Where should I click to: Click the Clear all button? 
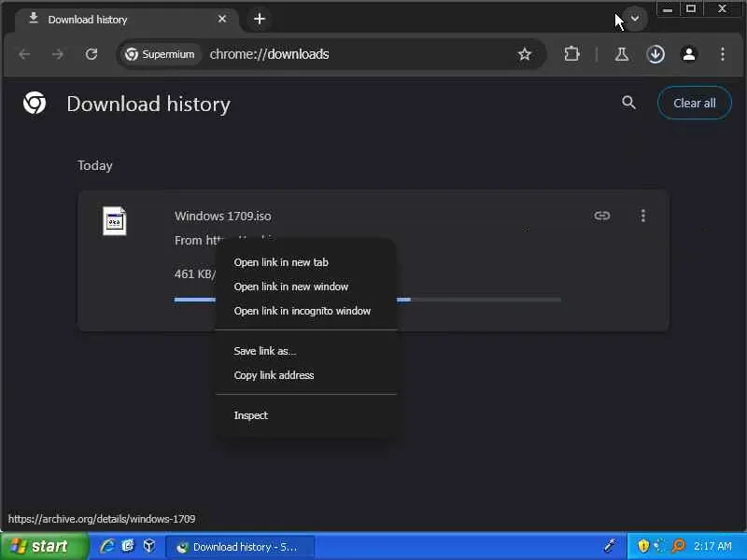[695, 103]
